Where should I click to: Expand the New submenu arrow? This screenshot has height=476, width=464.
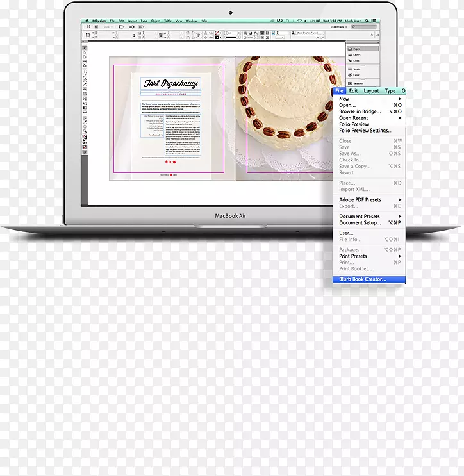[400, 99]
